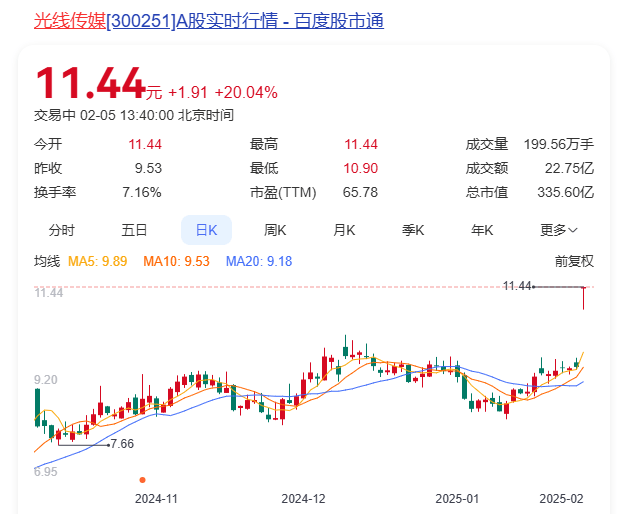
Task: Expand the 更多 dropdown chevron
Action: click(573, 230)
